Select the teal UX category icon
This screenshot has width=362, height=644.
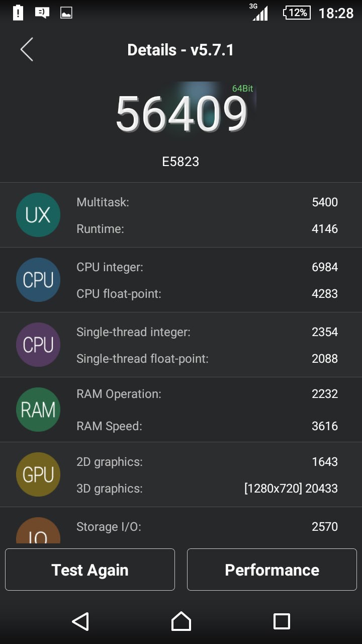[x=38, y=215]
